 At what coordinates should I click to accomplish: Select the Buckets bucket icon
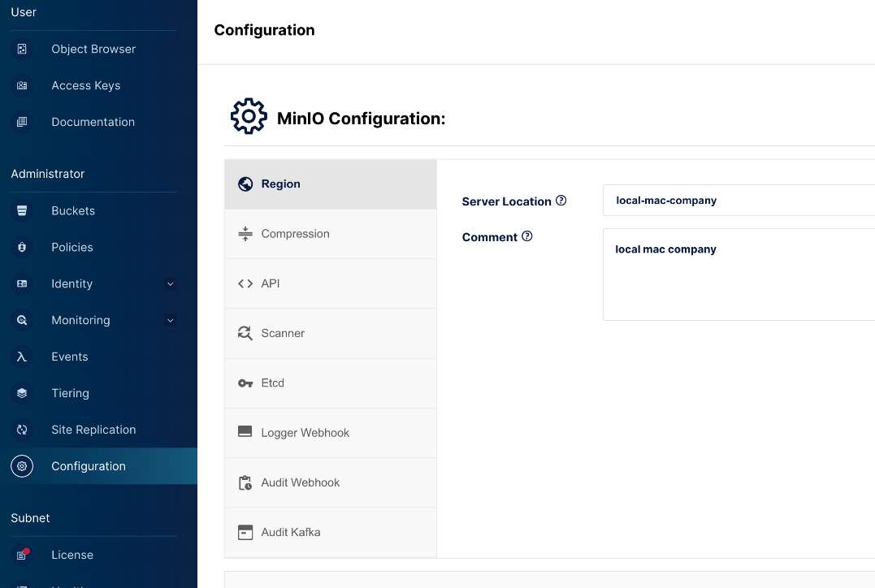(22, 211)
